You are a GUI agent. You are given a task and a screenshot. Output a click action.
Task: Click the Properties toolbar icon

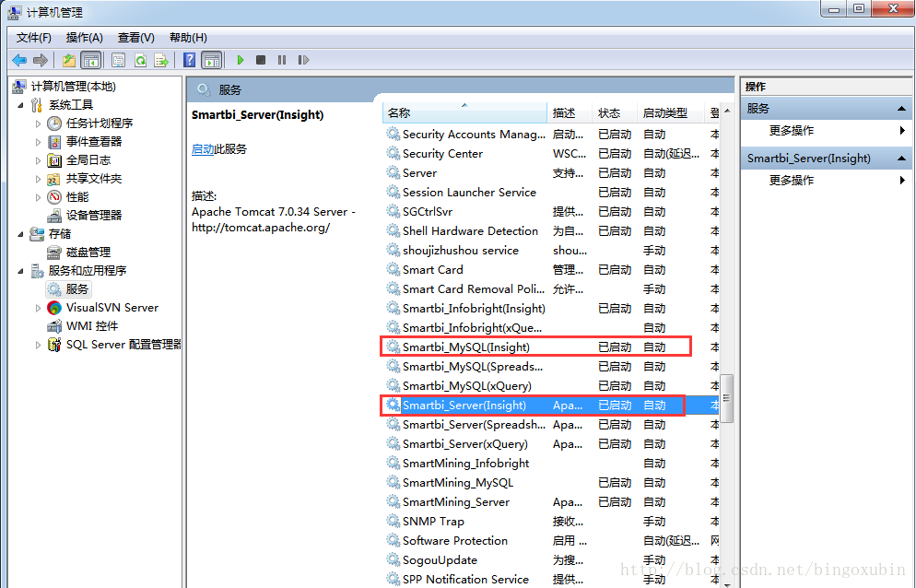(119, 60)
